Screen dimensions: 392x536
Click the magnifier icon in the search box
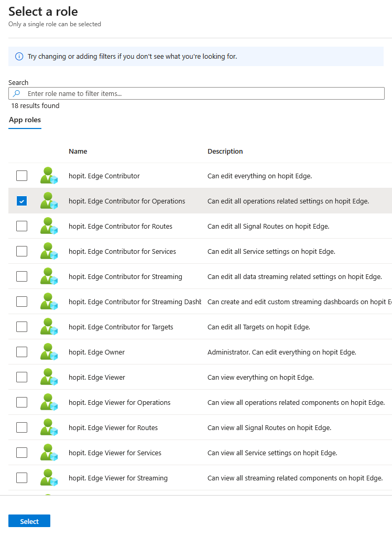click(x=16, y=93)
